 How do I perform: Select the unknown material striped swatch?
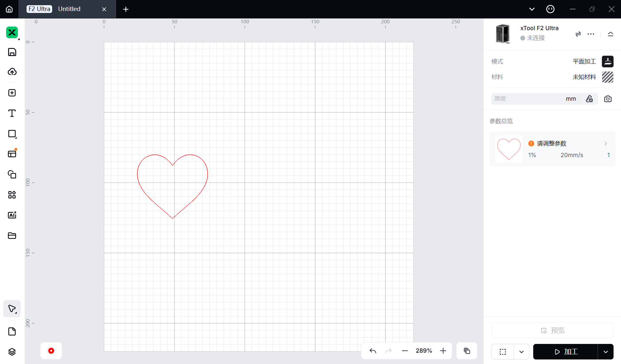click(x=607, y=77)
